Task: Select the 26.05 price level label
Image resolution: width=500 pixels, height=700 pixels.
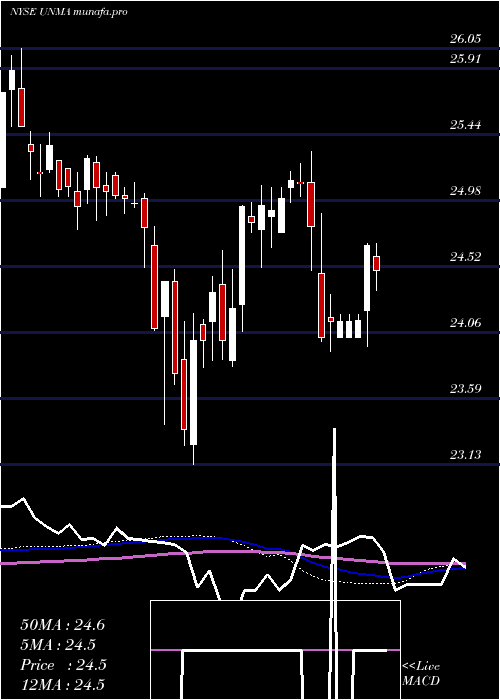Action: click(x=465, y=38)
